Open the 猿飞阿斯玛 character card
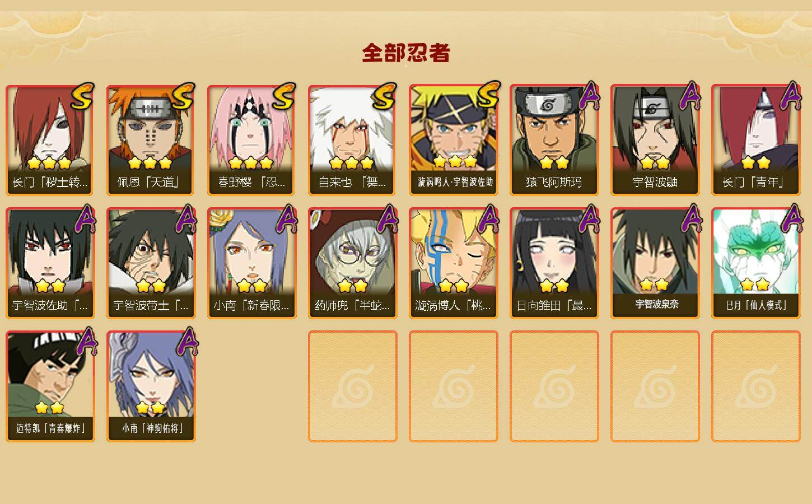 [554, 140]
